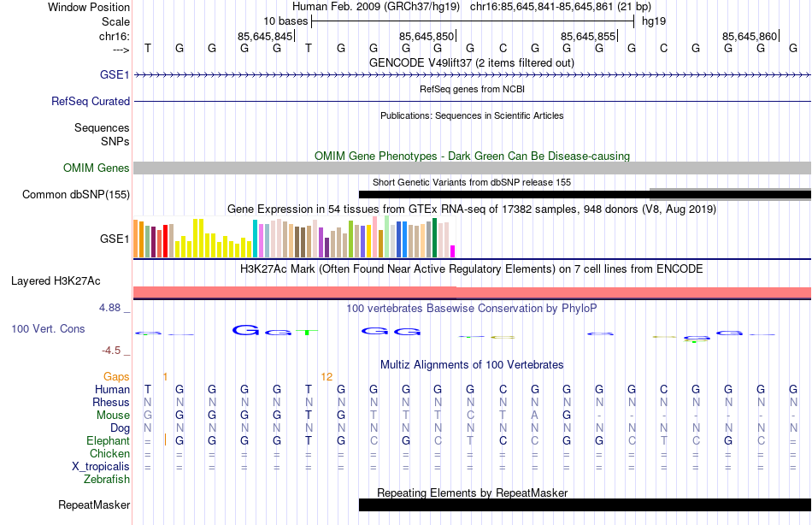The image size is (812, 525).
Task: Click the black RepeatMasker element bar
Action: pyautogui.click(x=585, y=504)
